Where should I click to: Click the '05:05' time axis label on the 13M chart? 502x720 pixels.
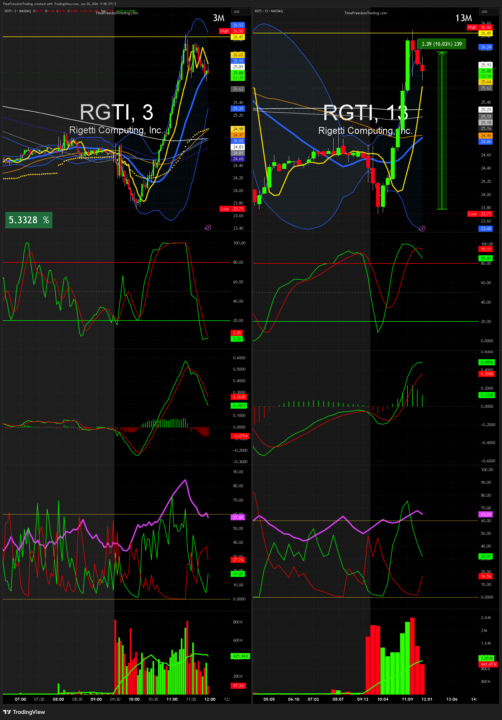(269, 699)
